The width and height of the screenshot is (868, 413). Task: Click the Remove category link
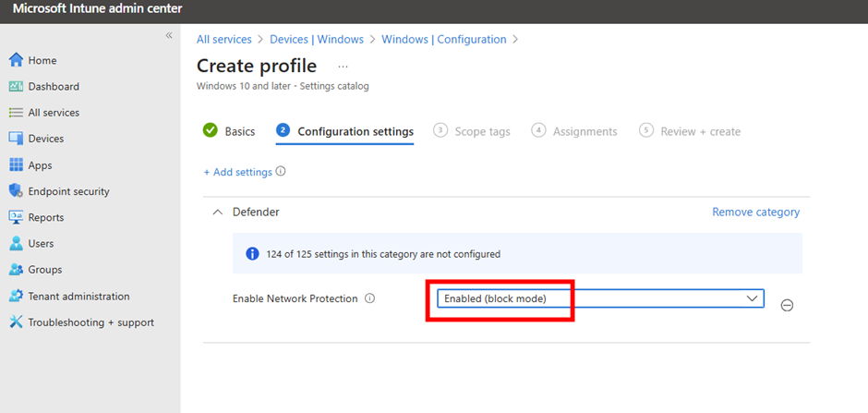755,212
